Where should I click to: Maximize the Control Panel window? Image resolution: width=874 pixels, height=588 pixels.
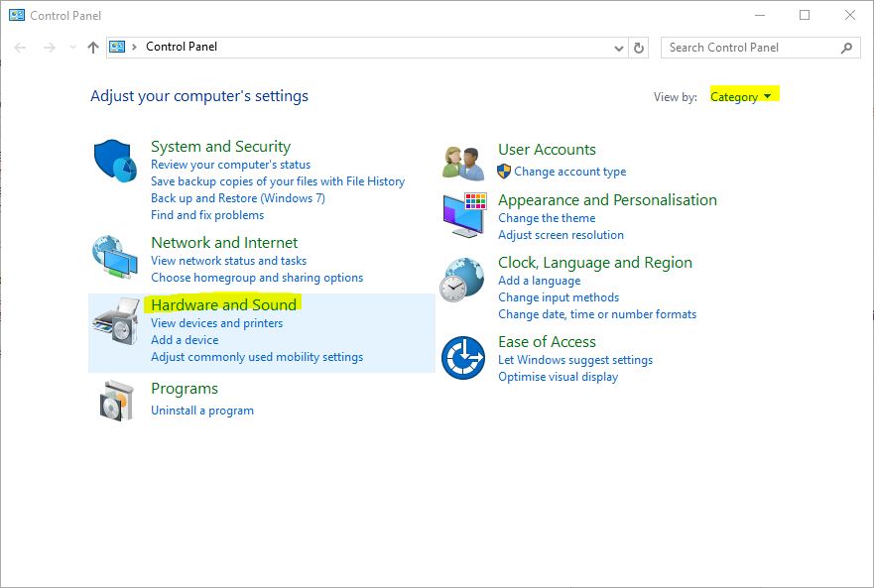point(805,15)
